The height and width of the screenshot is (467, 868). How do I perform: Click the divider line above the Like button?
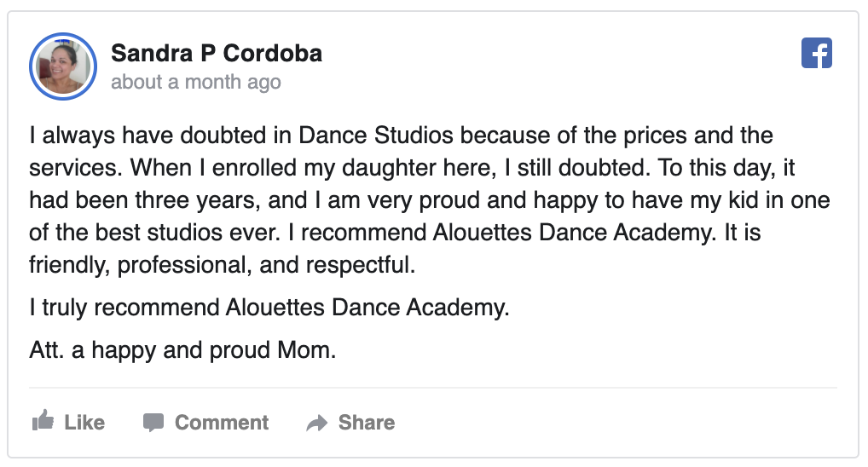click(x=433, y=388)
